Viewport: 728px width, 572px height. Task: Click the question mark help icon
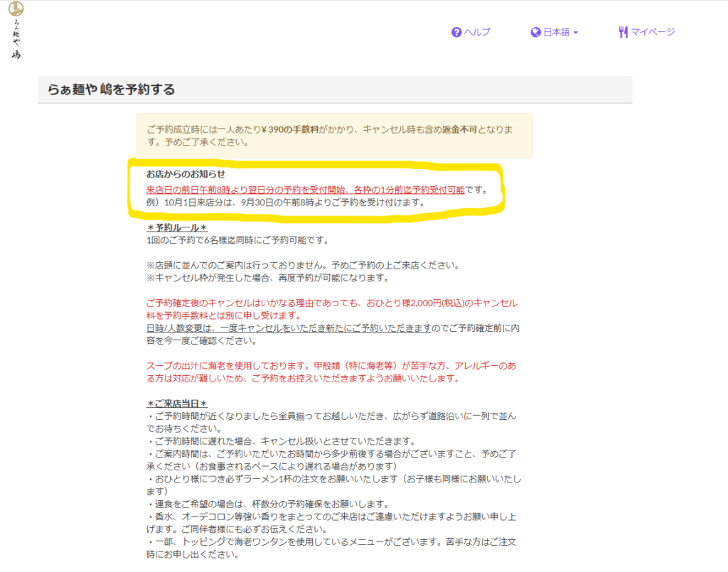click(456, 32)
